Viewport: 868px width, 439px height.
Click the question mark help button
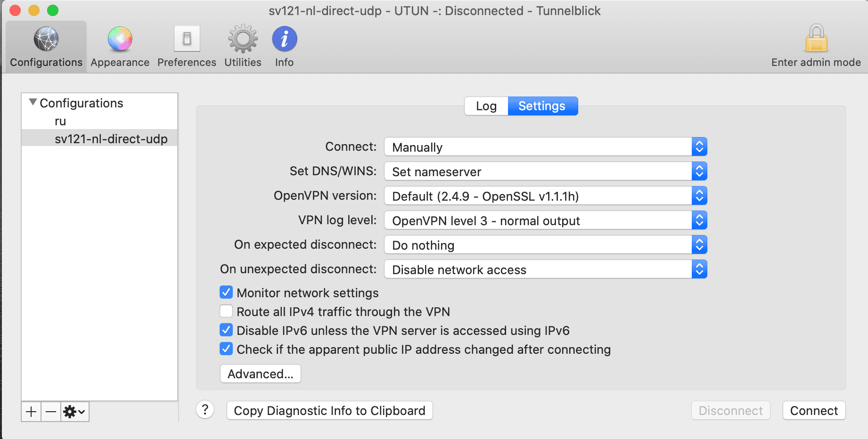[x=205, y=410]
